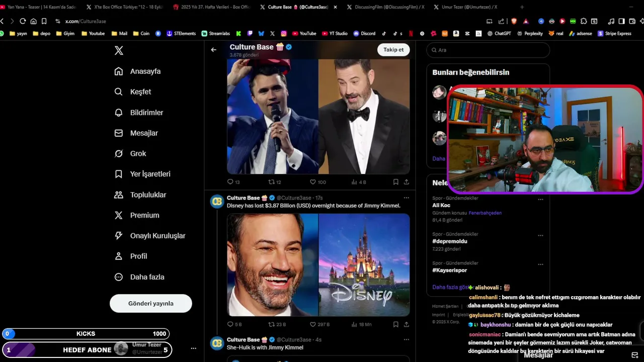
Task: Bookmark the Disney lost $3.87 Billion tweet
Action: pos(396,324)
